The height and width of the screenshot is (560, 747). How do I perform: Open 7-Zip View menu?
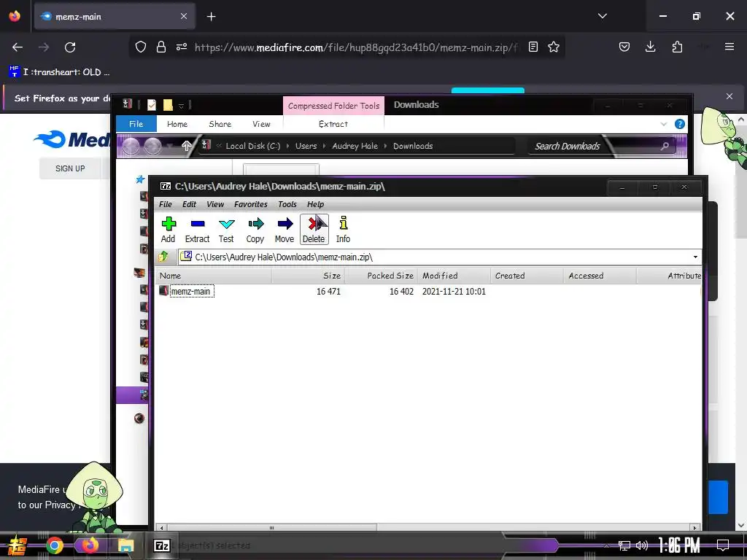point(215,204)
